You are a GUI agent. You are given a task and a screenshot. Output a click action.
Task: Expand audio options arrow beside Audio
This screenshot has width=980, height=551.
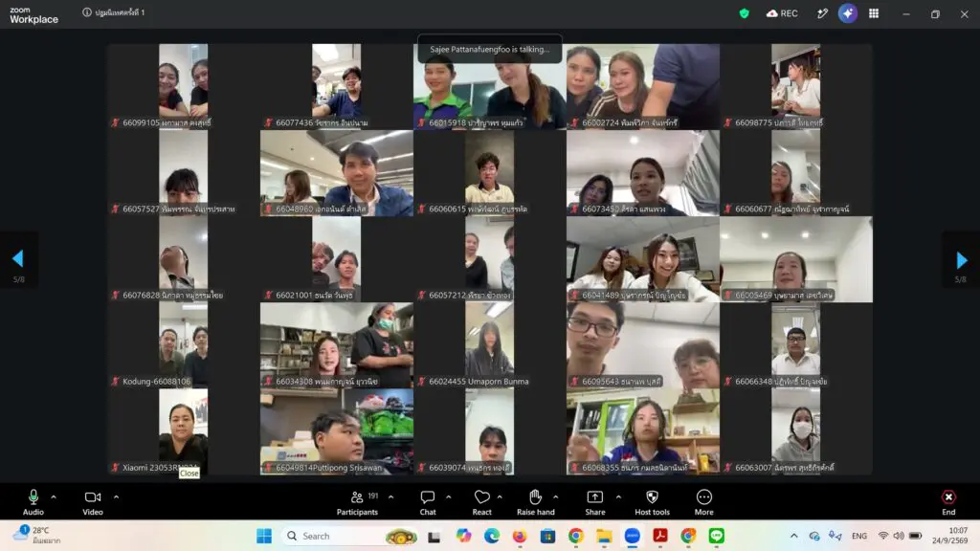point(54,497)
